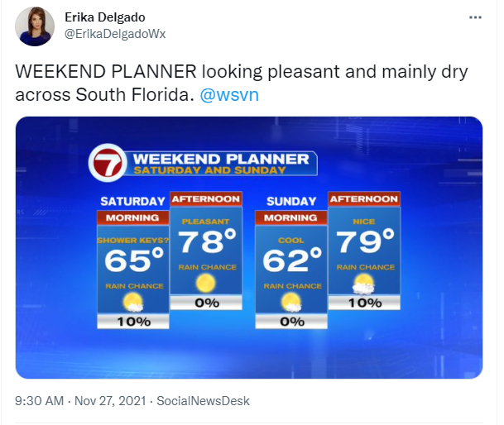Click the Saturday afternoon sun icon
The height and width of the screenshot is (425, 504).
pos(205,284)
